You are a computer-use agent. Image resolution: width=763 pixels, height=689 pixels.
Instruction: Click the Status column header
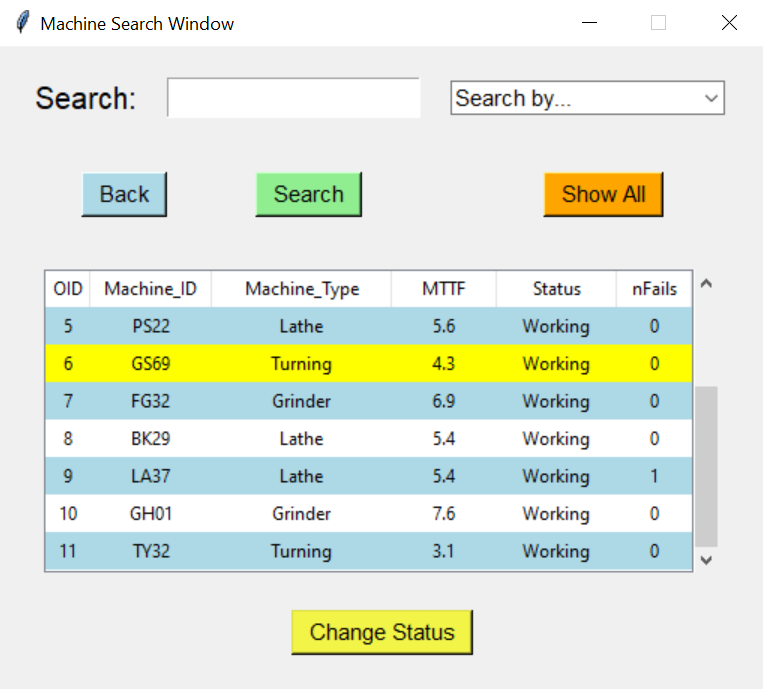[x=556, y=289]
